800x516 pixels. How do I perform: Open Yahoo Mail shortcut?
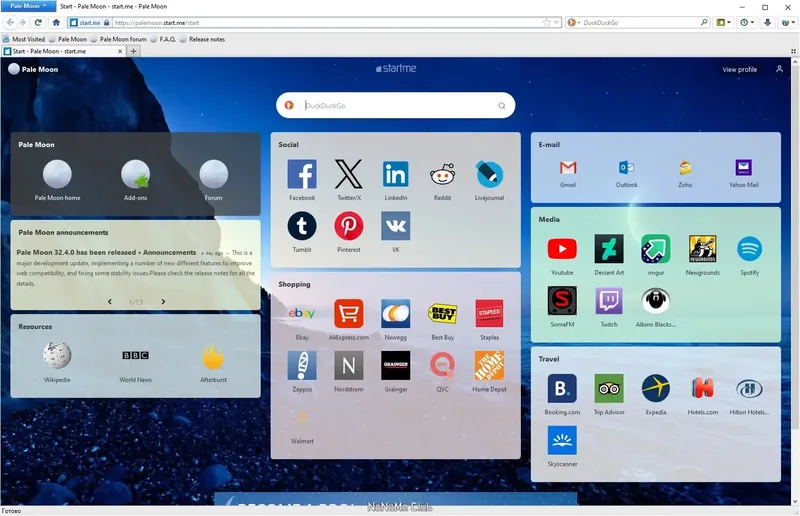coord(743,167)
